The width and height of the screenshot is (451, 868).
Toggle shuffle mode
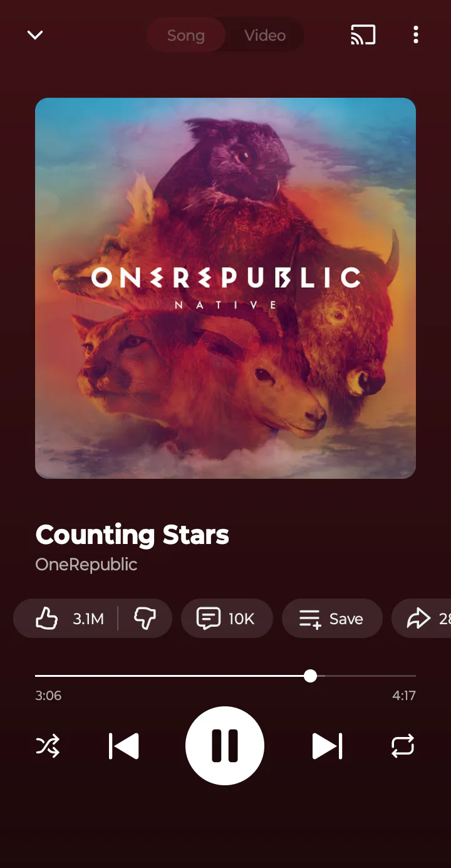[48, 746]
